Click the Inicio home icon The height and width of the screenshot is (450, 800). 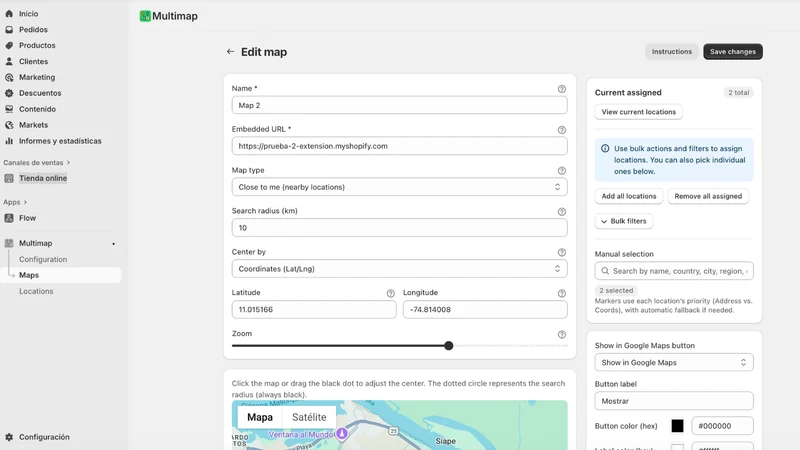point(9,14)
